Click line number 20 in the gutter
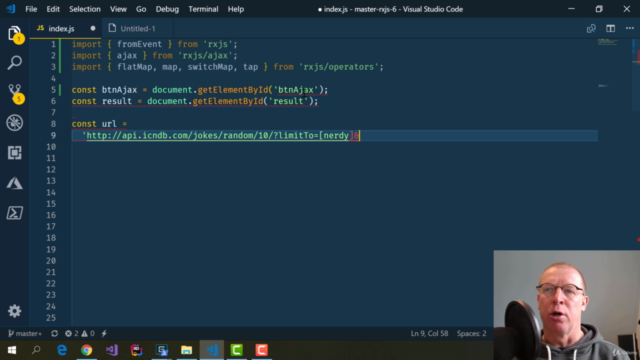 point(51,261)
